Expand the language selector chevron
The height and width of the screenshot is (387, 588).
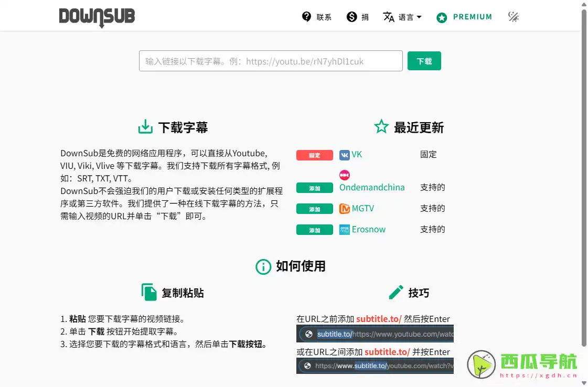419,17
